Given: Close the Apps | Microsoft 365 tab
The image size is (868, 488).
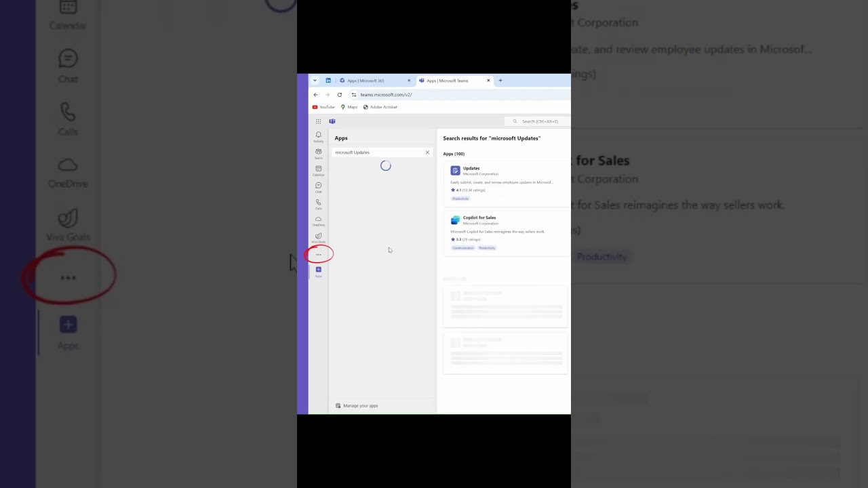Looking at the screenshot, I should click(x=409, y=81).
